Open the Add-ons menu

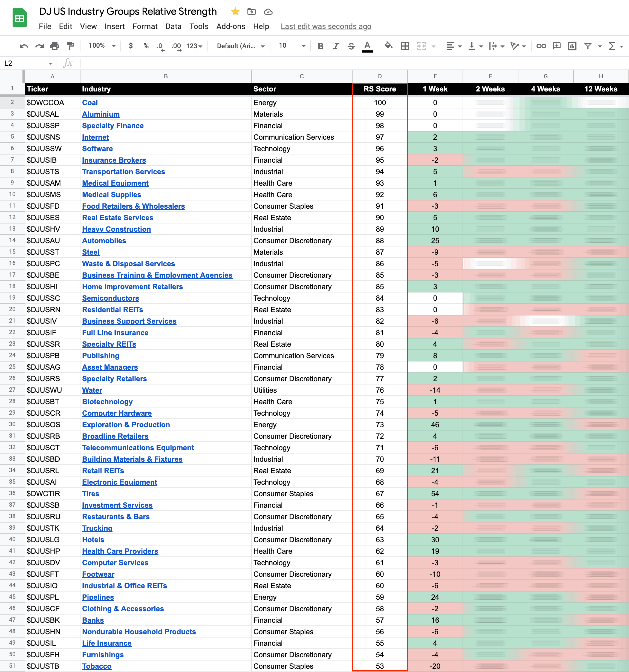click(x=231, y=26)
